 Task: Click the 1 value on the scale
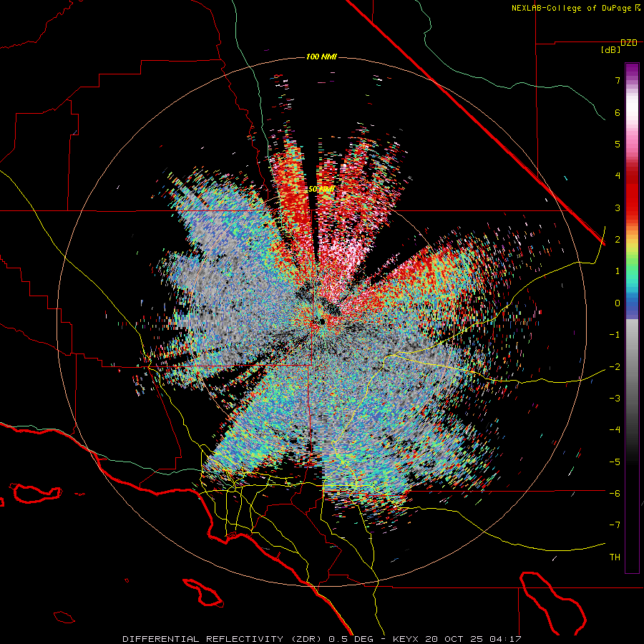coord(618,271)
